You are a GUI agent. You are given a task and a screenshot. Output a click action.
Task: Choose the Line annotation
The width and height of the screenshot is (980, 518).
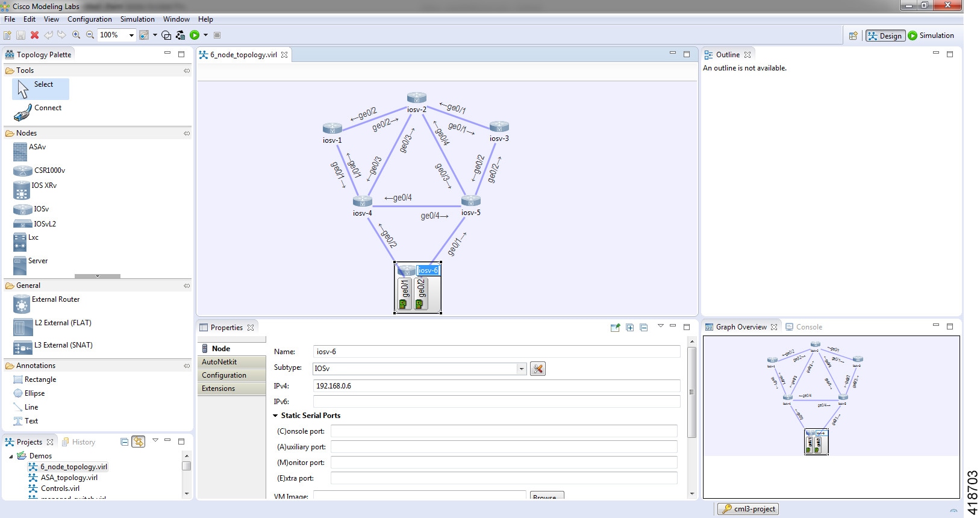tap(26, 407)
